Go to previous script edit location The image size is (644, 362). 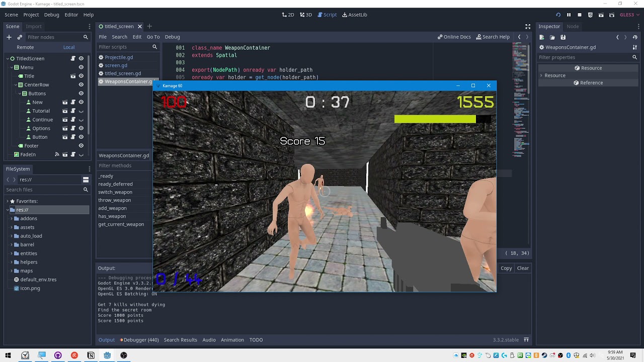519,37
